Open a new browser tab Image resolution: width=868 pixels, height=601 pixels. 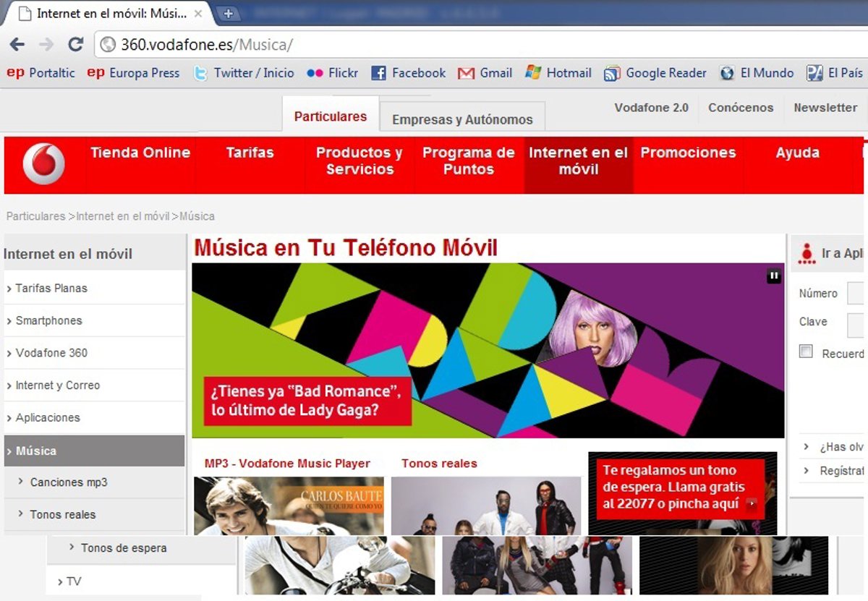228,13
